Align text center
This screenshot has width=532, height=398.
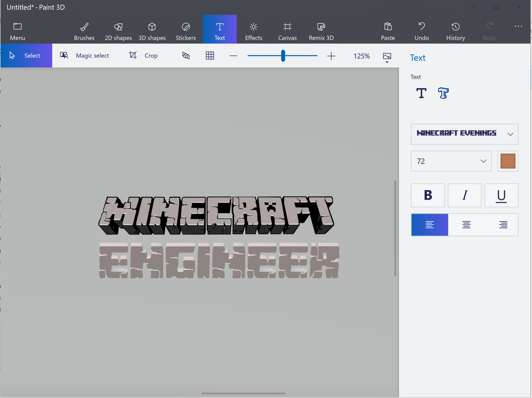[466, 225]
